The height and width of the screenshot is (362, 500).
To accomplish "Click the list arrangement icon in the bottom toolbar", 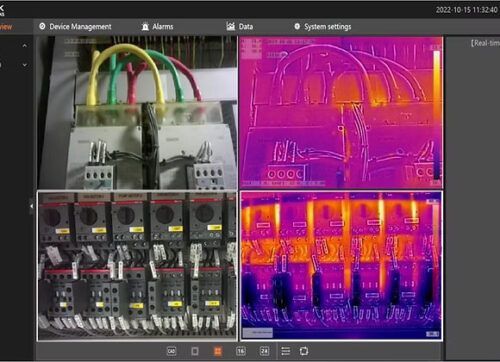I will [286, 351].
